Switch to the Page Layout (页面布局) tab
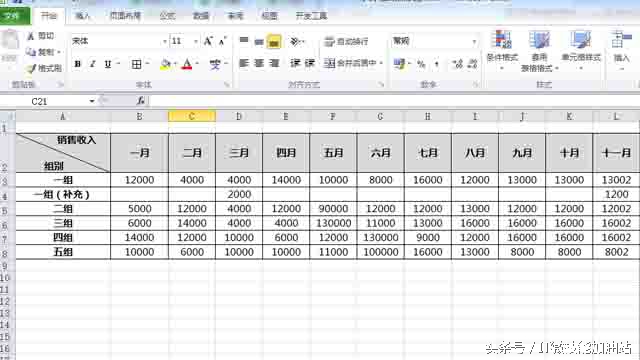Screen dimensions: 640x360 (125, 16)
